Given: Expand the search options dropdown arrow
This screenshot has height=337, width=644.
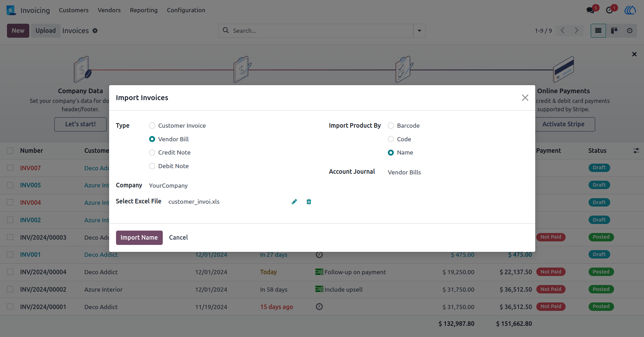Looking at the screenshot, I should tap(419, 31).
